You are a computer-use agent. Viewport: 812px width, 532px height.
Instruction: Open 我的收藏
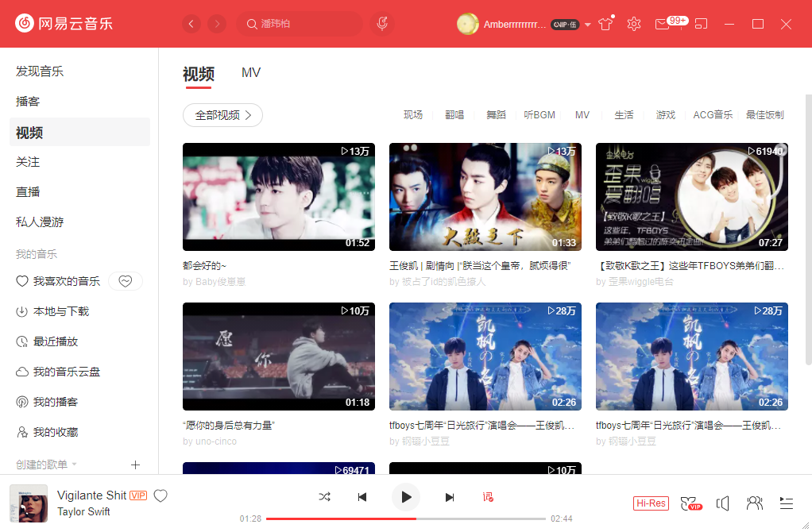(47, 432)
